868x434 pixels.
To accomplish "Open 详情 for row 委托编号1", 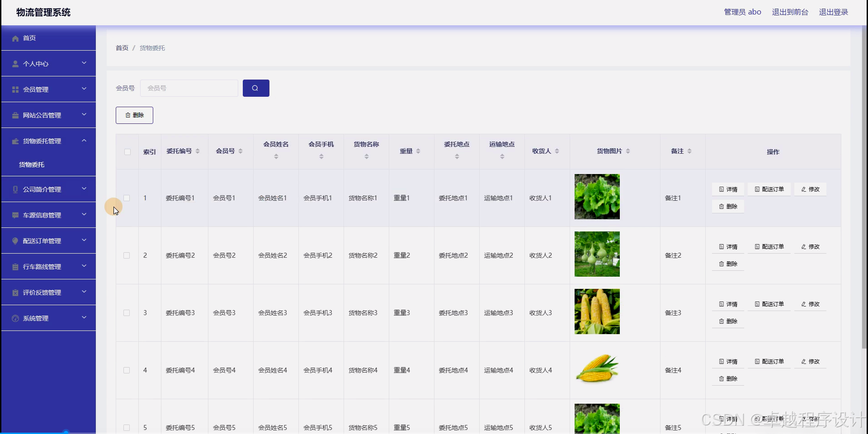I will tap(728, 189).
